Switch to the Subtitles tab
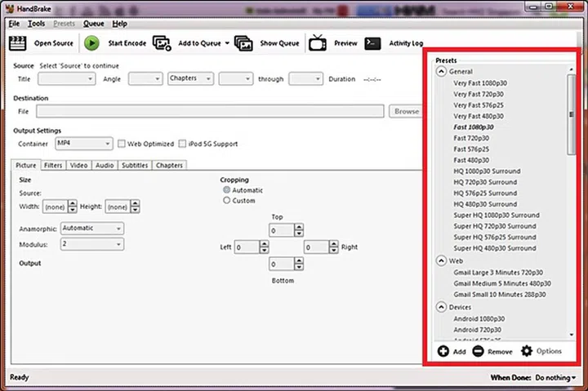Screen dimensions: 588x391 (x=135, y=166)
